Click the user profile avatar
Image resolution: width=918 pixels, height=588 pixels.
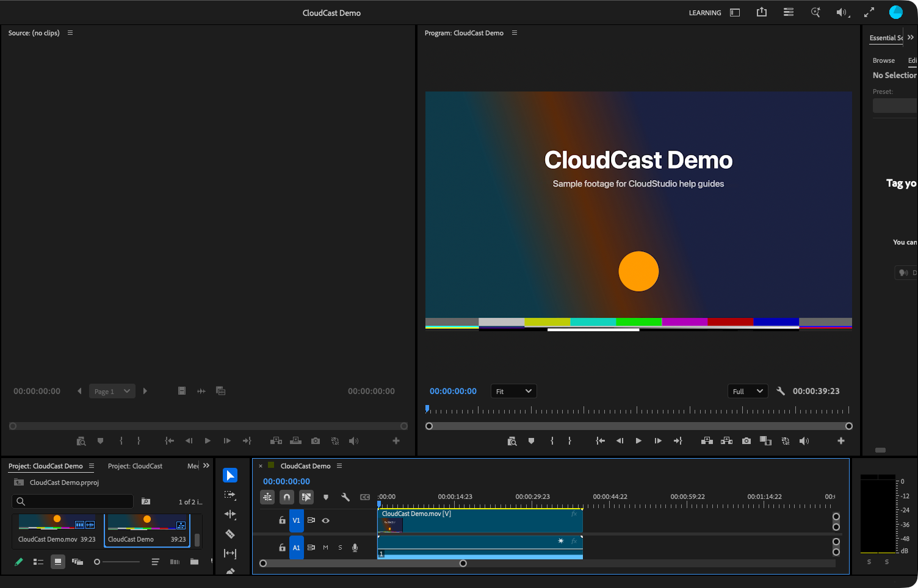point(896,12)
